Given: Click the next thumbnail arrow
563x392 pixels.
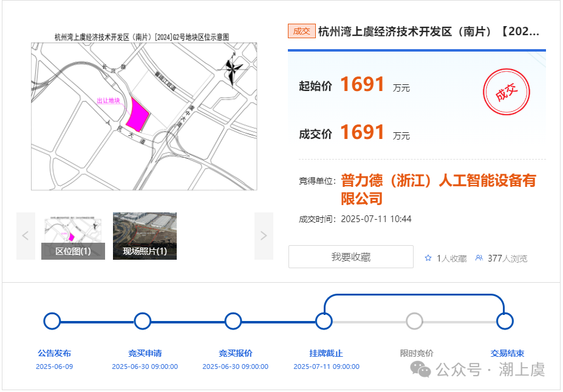Looking at the screenshot, I should coord(264,235).
